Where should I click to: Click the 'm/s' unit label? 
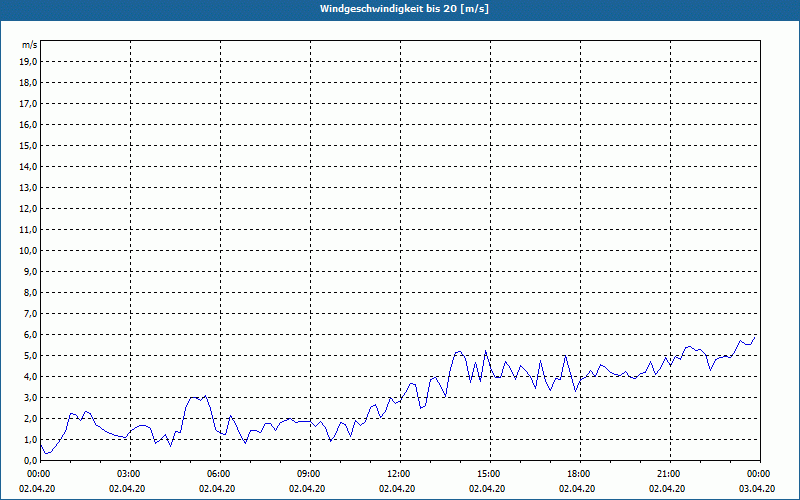click(30, 45)
